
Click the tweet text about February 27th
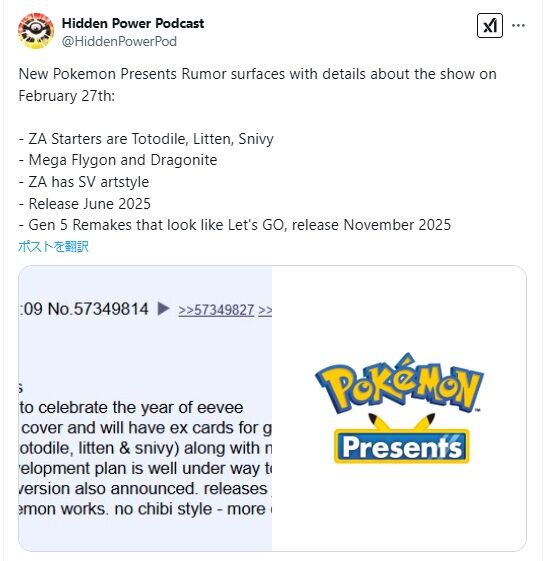(x=257, y=85)
